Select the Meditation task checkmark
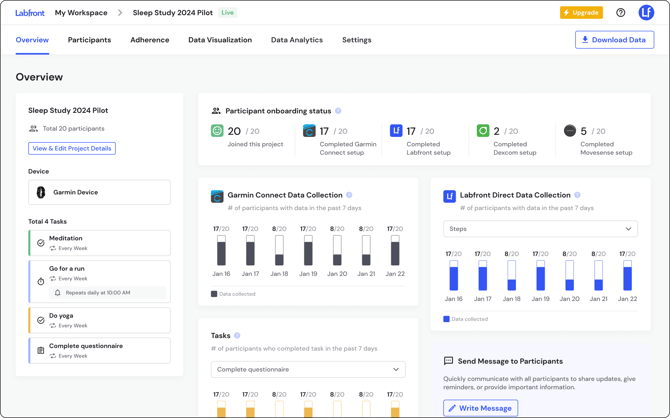This screenshot has height=418, width=670. 41,242
